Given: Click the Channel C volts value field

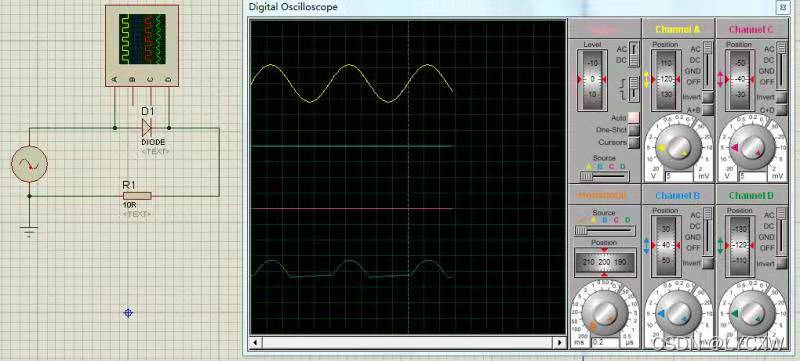Looking at the screenshot, I should (752, 176).
